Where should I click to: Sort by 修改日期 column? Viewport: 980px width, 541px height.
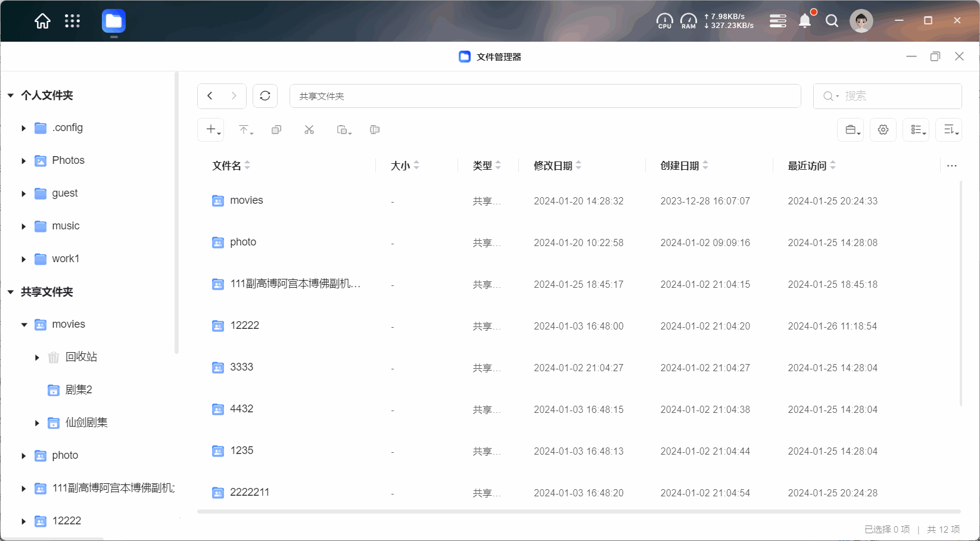click(x=558, y=166)
